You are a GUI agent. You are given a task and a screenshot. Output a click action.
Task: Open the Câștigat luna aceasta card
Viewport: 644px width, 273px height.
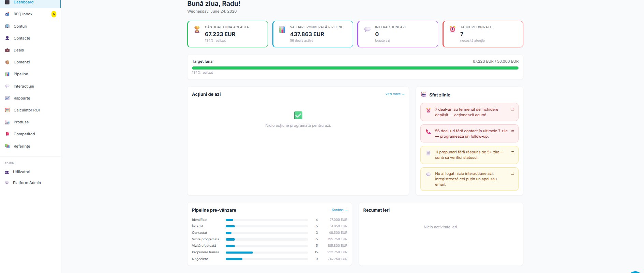(227, 34)
